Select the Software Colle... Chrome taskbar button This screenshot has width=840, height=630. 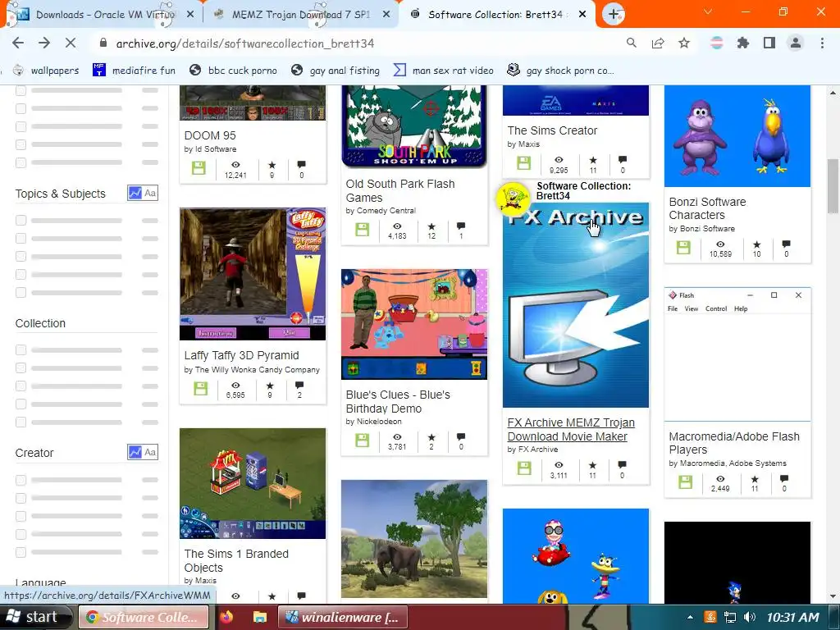(x=144, y=617)
